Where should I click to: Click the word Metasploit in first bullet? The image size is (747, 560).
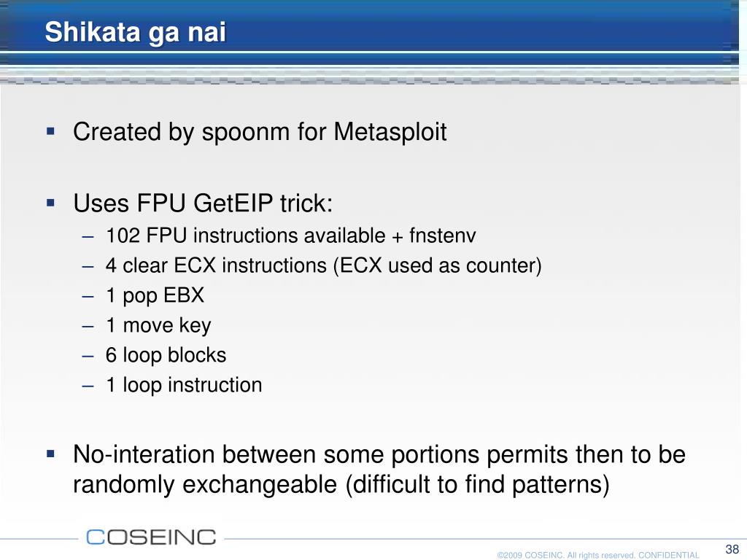click(390, 132)
